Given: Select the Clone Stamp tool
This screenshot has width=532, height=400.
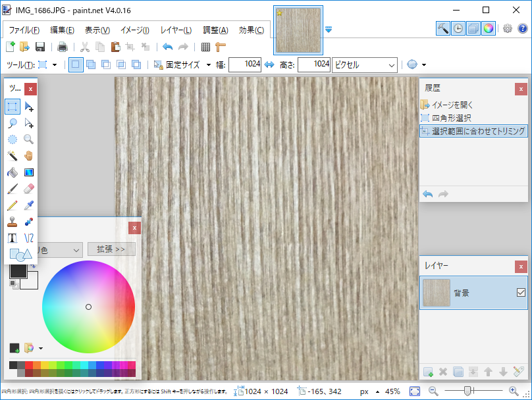Looking at the screenshot, I should 13,222.
